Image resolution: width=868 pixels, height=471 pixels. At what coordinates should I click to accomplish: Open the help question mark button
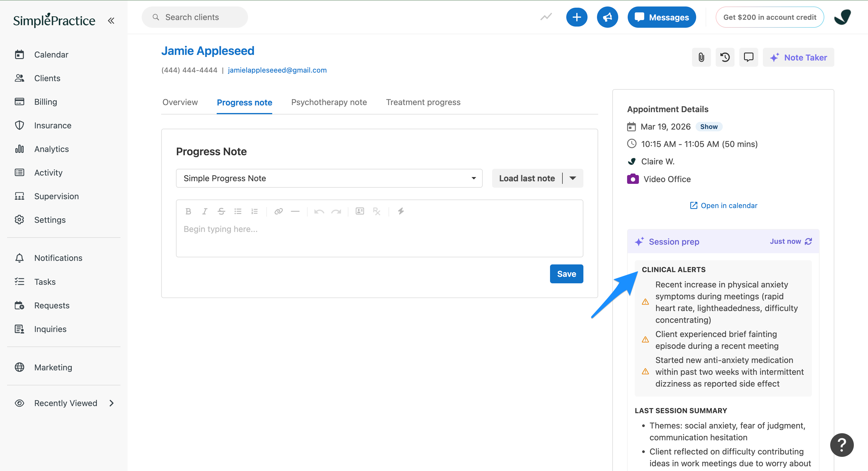(x=842, y=445)
